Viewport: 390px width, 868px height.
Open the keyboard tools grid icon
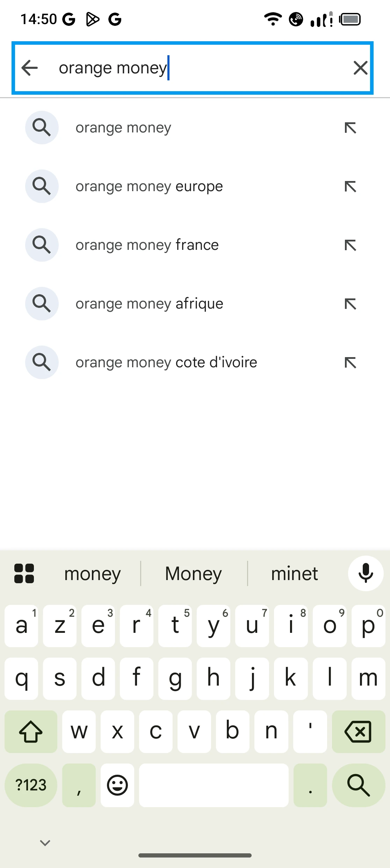[24, 573]
